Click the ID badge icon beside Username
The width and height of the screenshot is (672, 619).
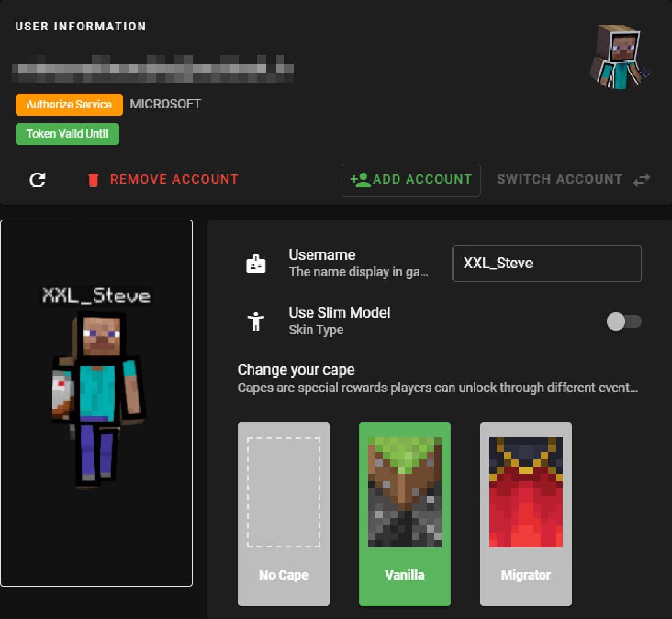click(x=256, y=263)
